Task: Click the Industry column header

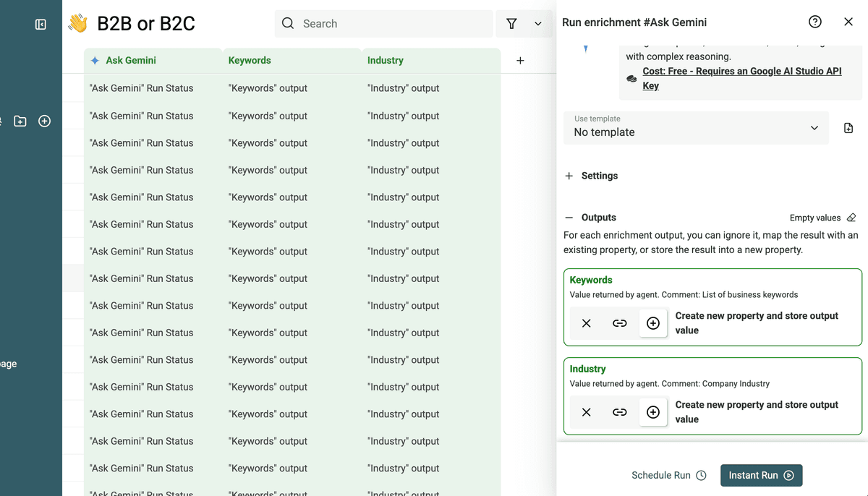Action: [x=431, y=61]
